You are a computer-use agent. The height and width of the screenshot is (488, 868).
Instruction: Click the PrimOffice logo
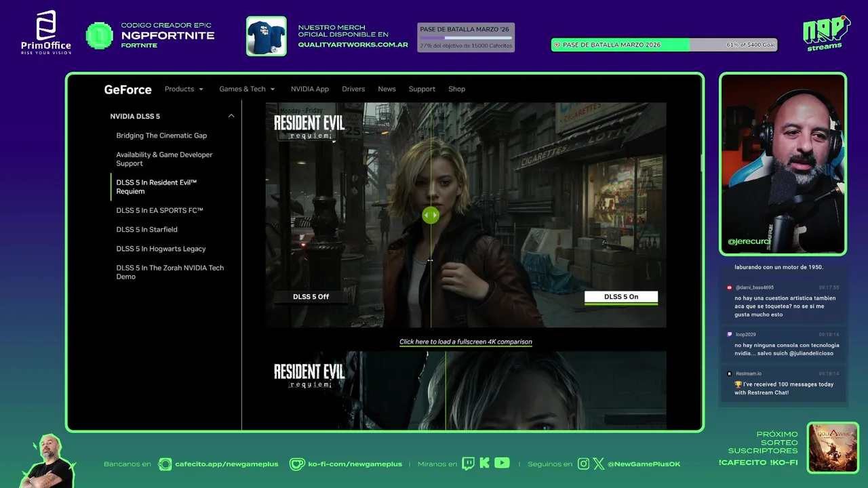pyautogui.click(x=46, y=33)
